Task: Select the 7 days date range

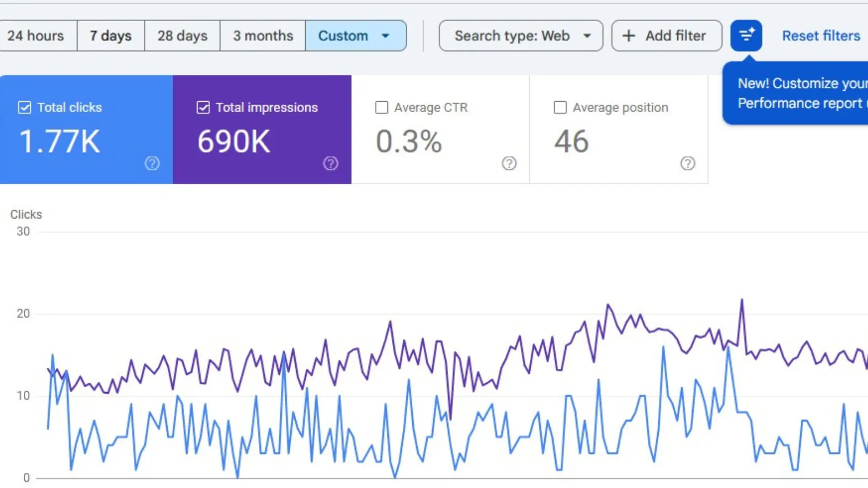Action: (111, 36)
